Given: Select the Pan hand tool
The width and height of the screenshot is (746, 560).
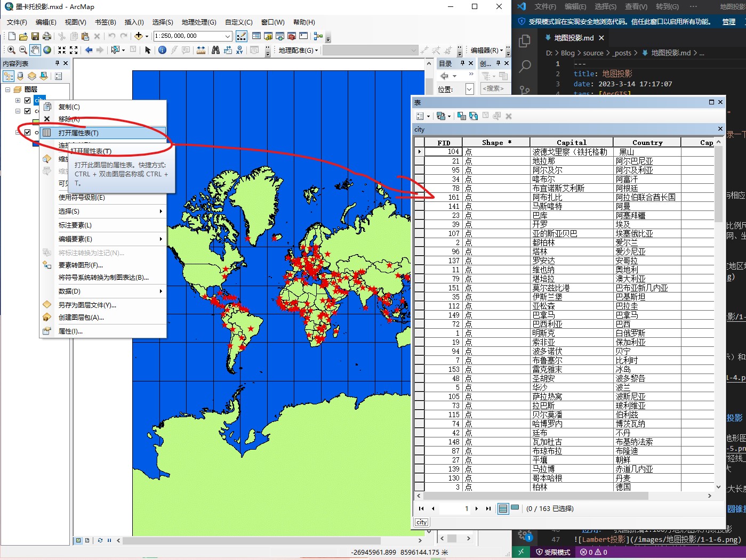Looking at the screenshot, I should [35, 50].
